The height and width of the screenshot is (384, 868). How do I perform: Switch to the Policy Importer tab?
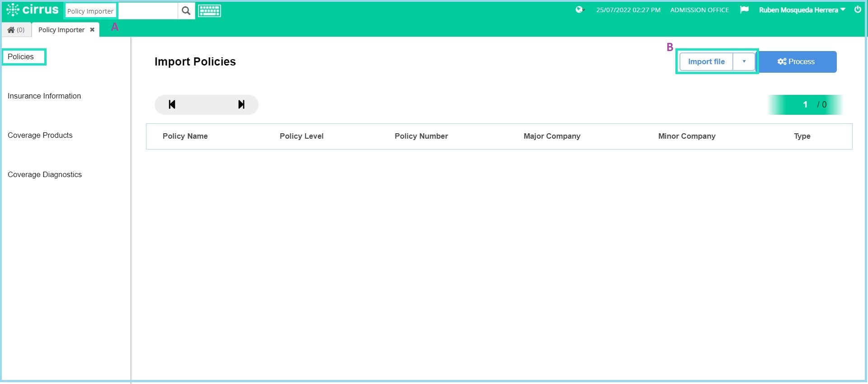[x=61, y=30]
